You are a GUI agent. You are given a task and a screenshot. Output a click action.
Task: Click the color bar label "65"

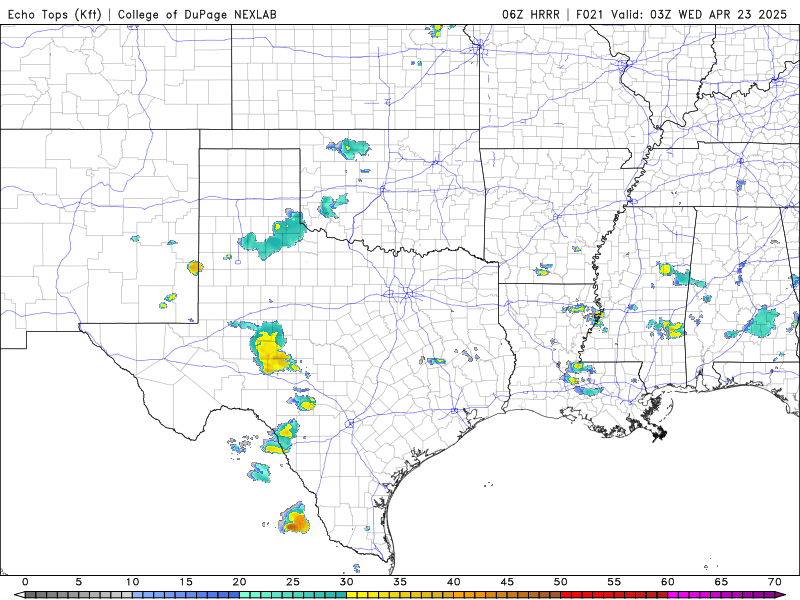click(721, 582)
